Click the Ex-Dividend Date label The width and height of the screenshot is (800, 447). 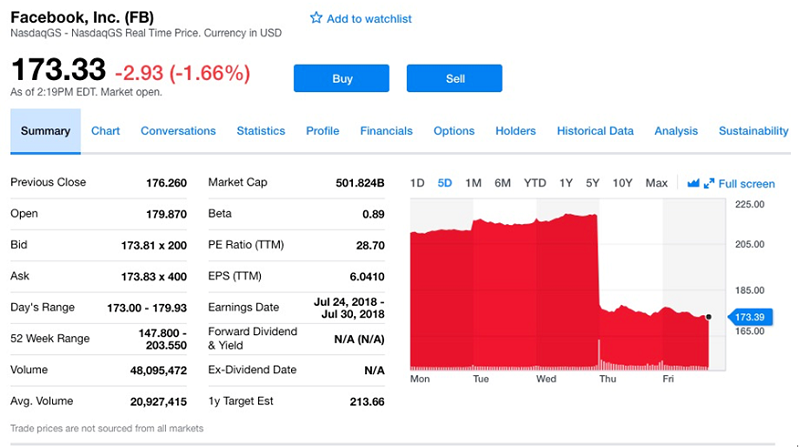click(x=252, y=370)
